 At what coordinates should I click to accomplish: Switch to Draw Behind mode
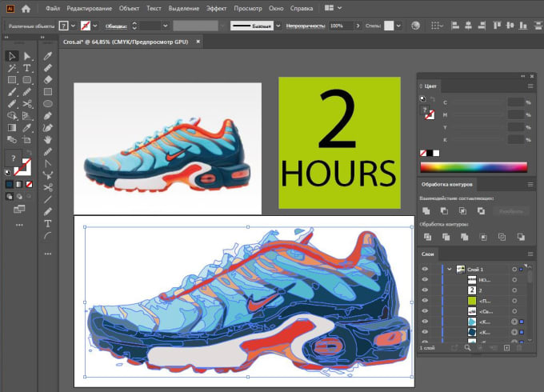click(x=19, y=197)
